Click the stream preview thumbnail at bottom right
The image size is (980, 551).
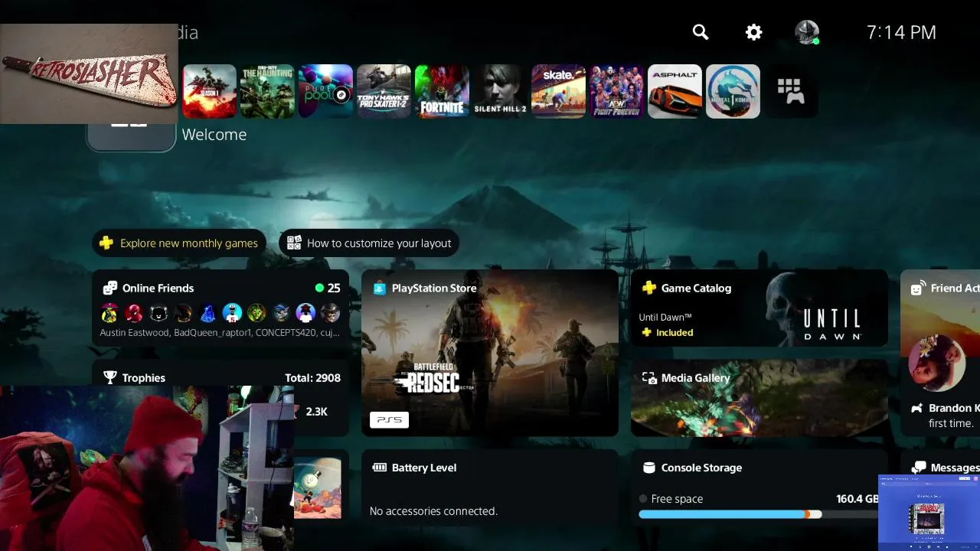click(x=929, y=513)
